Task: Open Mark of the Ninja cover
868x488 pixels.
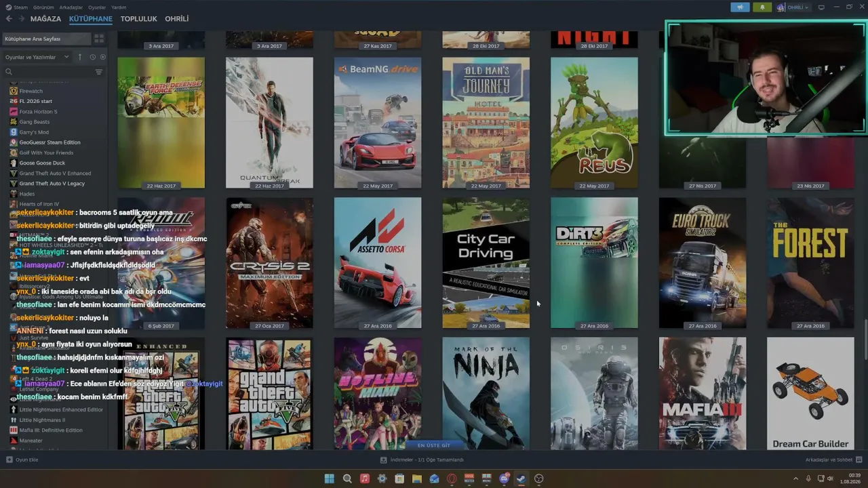Action: tap(486, 394)
